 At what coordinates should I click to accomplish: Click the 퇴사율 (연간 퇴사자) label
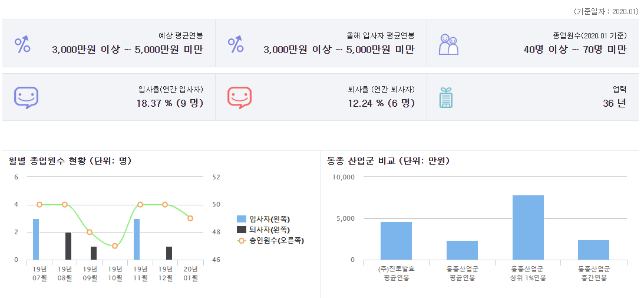(x=381, y=89)
